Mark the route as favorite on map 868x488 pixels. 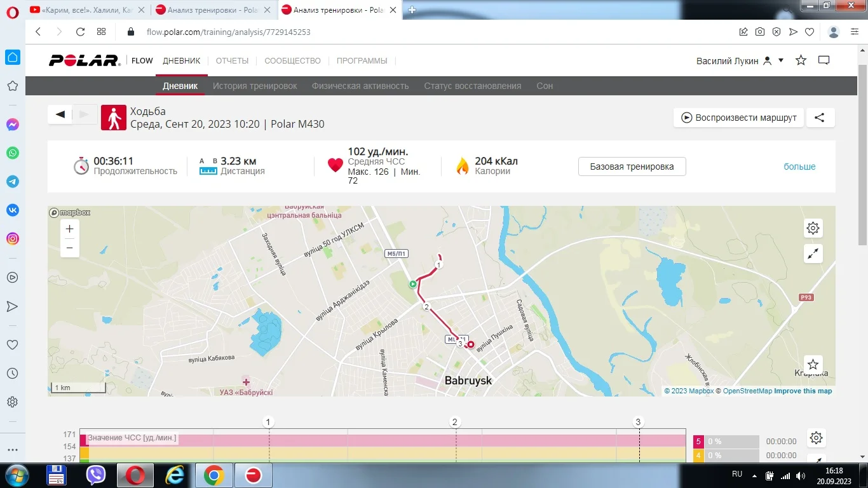(813, 365)
